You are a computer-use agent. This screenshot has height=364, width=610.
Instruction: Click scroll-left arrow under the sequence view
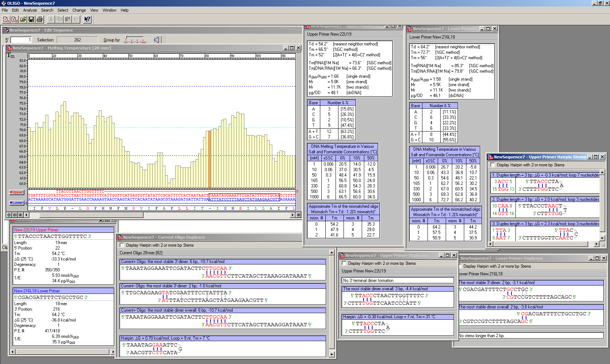(x=26, y=215)
